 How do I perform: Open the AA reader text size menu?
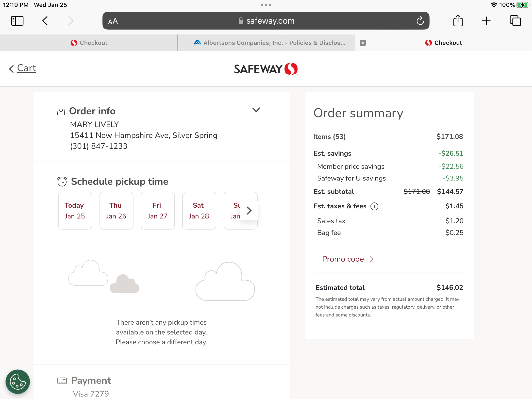click(113, 21)
